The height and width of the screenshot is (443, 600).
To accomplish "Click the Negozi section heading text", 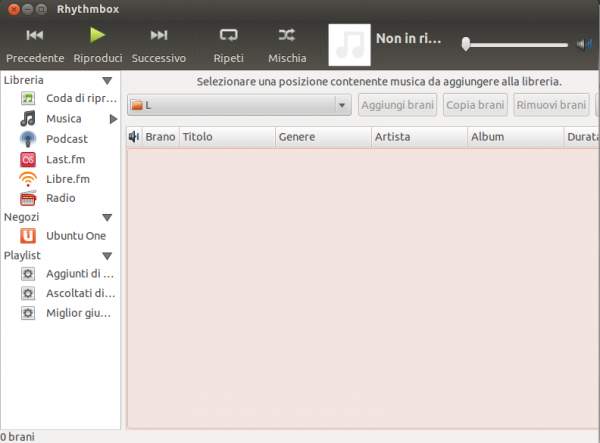I will click(x=21, y=217).
